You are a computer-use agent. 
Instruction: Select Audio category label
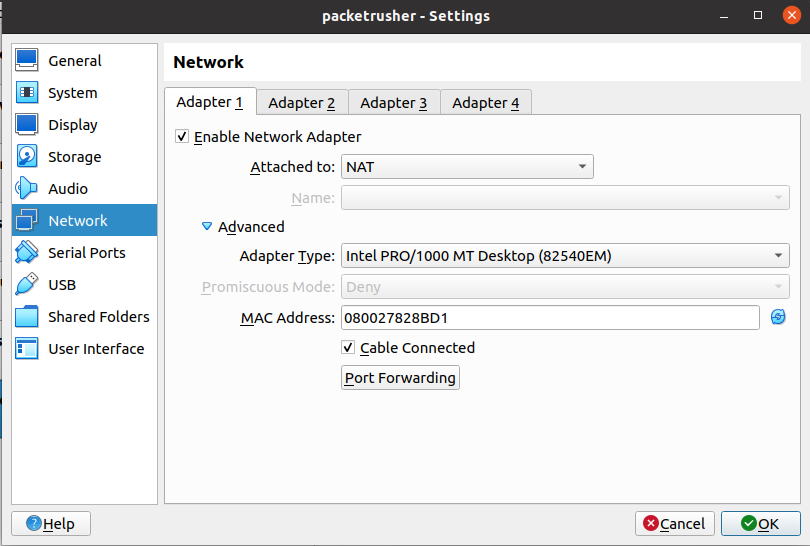(68, 189)
